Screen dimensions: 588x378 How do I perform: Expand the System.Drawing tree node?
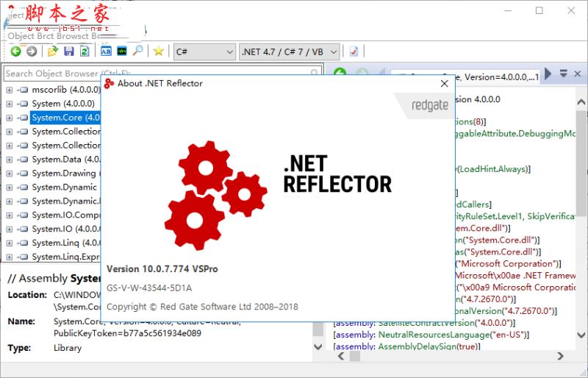pos(10,174)
